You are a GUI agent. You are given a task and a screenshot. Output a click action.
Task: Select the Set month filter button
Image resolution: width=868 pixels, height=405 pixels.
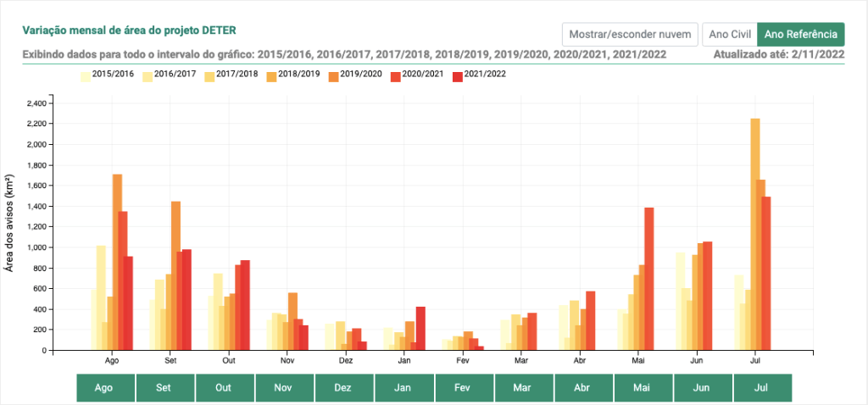coord(165,387)
